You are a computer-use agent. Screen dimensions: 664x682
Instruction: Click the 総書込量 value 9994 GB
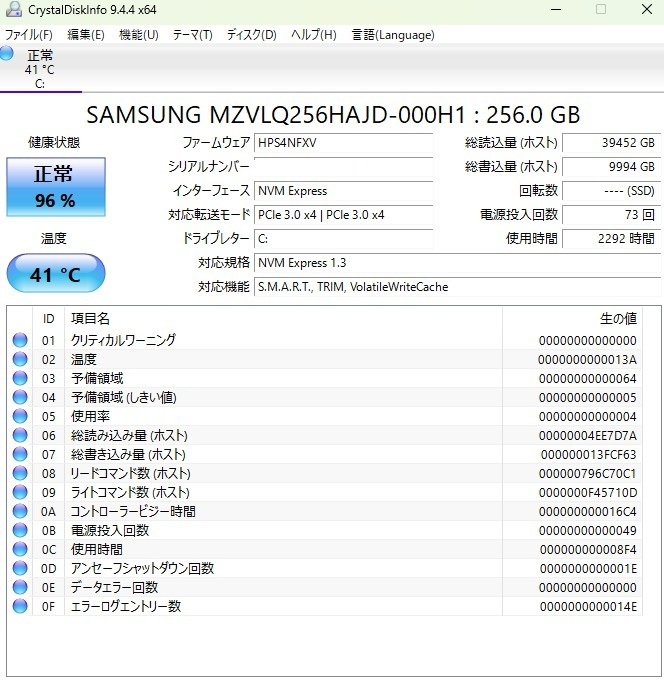[611, 167]
